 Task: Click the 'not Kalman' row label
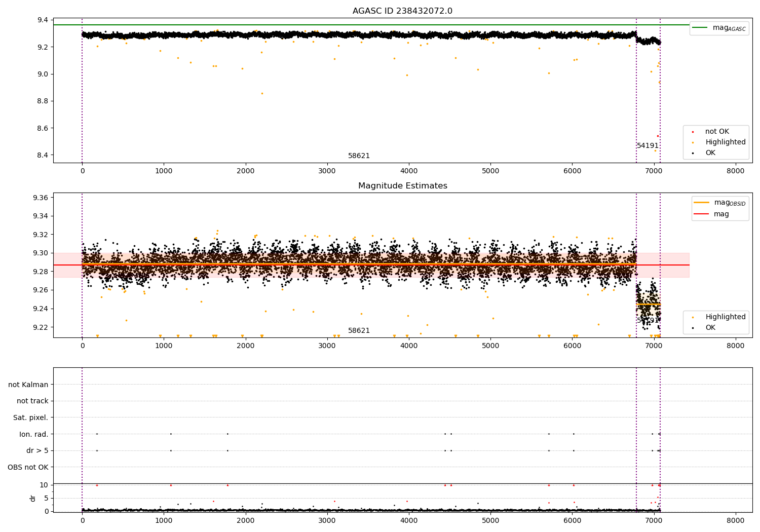click(x=28, y=385)
